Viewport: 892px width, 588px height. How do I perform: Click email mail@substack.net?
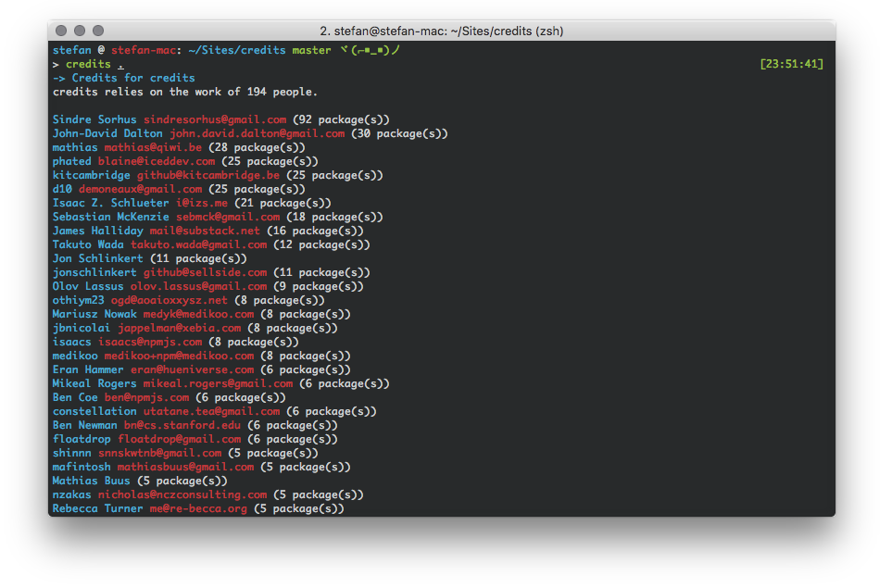click(x=205, y=231)
